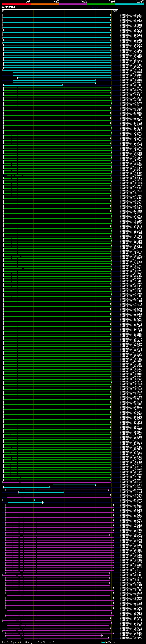Select the UniRef100_A7GKX7 label

point(131,615)
